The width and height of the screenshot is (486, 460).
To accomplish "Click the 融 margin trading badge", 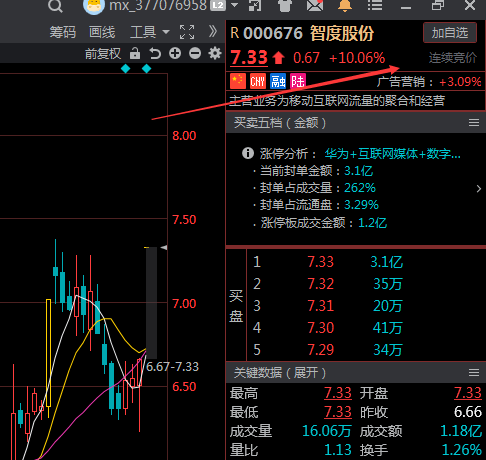I will 278,81.
